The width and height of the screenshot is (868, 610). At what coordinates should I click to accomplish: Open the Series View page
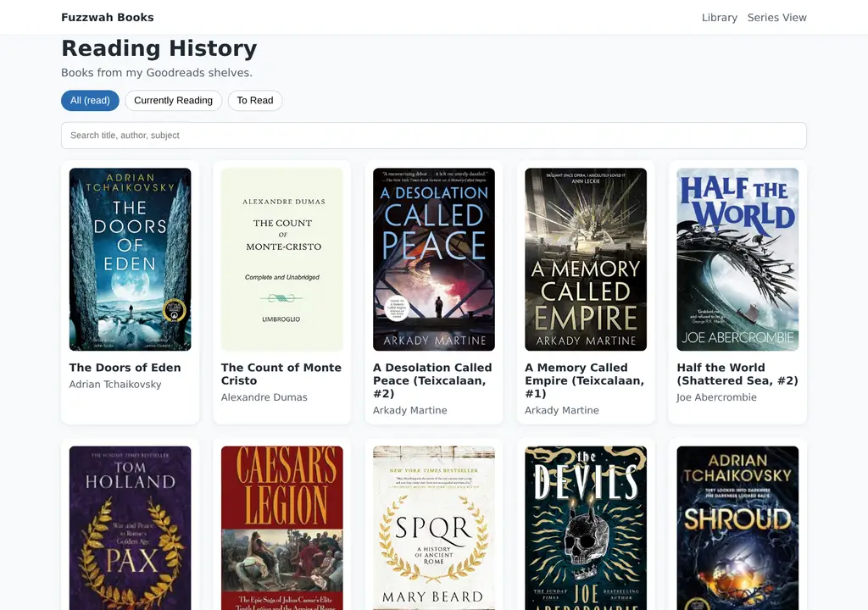pos(776,17)
